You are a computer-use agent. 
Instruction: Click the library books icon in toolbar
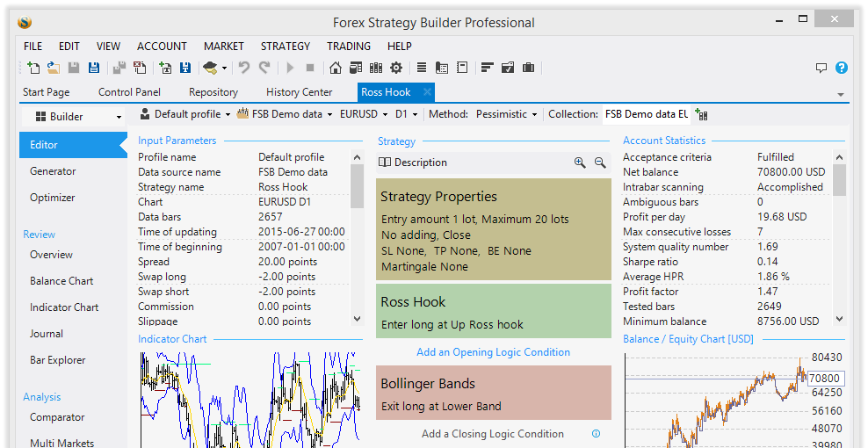[376, 68]
